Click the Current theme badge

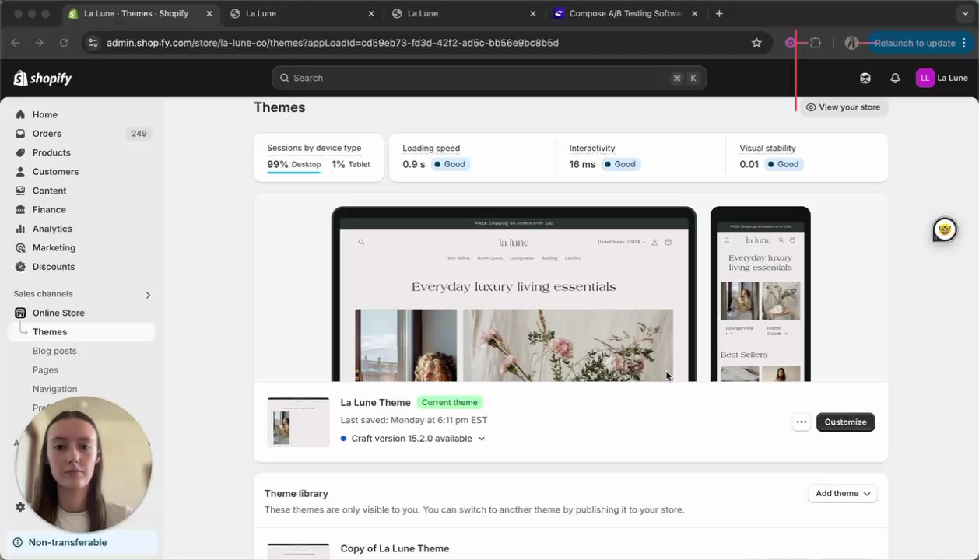[450, 403]
